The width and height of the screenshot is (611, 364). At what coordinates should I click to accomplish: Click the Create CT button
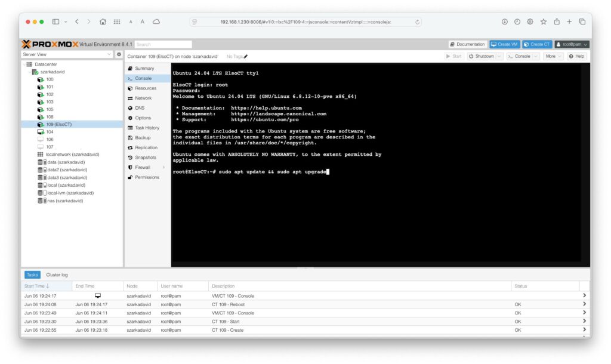click(537, 44)
